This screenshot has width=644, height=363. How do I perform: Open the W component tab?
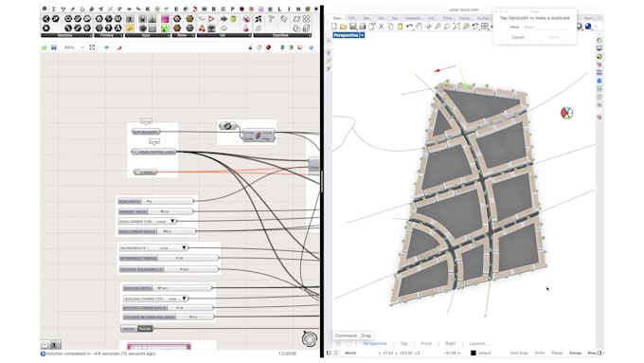pos(204,9)
